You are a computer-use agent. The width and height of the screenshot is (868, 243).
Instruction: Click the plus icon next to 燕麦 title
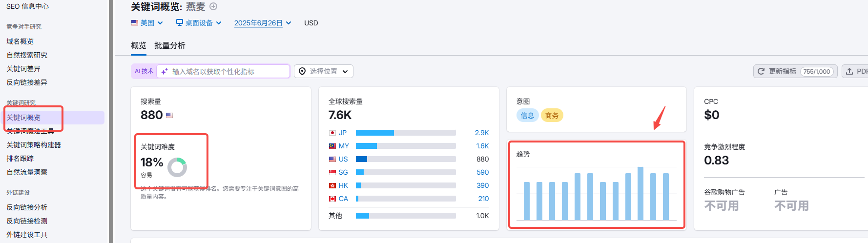[x=213, y=6]
